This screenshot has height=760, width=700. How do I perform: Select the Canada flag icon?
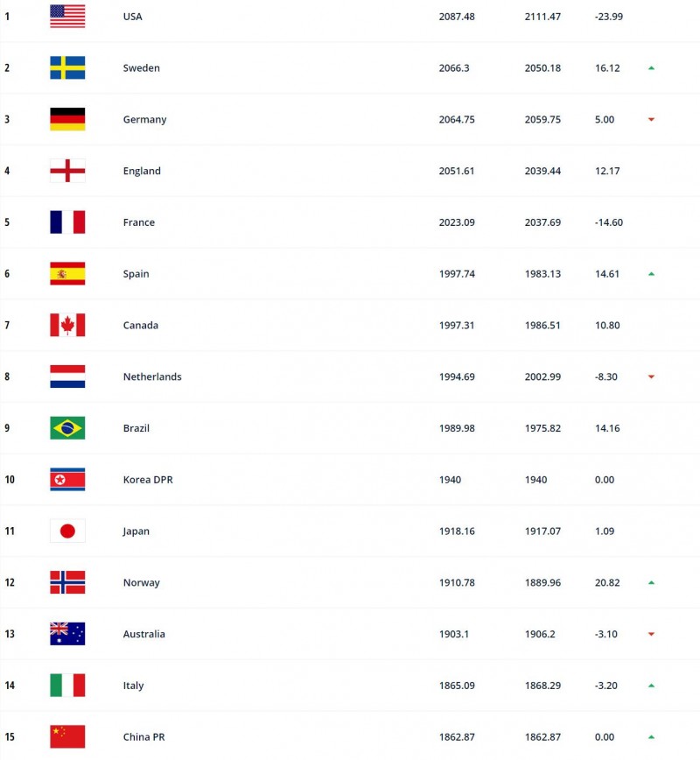(x=67, y=326)
